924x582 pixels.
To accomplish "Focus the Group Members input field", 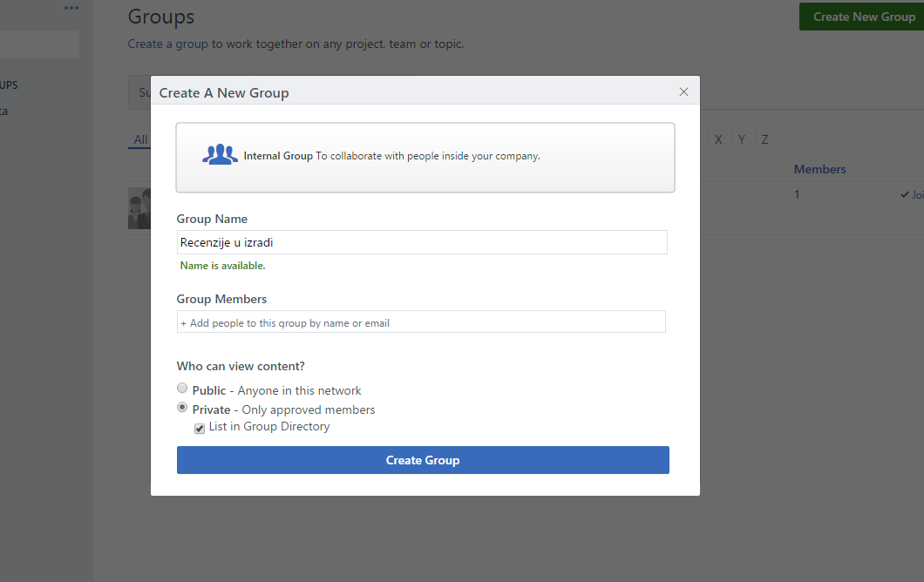I will click(x=421, y=322).
